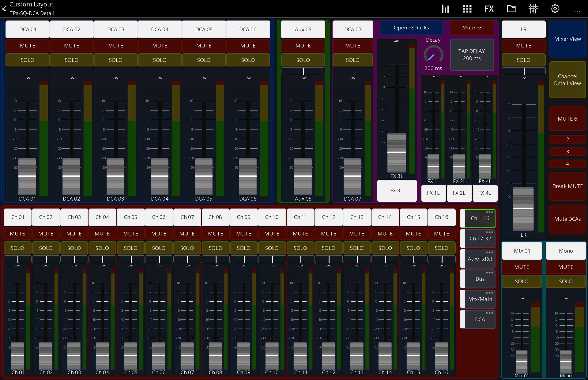Screen dimensions: 588x380
Task: Open options dots on Aux/FxRet tab
Action: click(489, 253)
